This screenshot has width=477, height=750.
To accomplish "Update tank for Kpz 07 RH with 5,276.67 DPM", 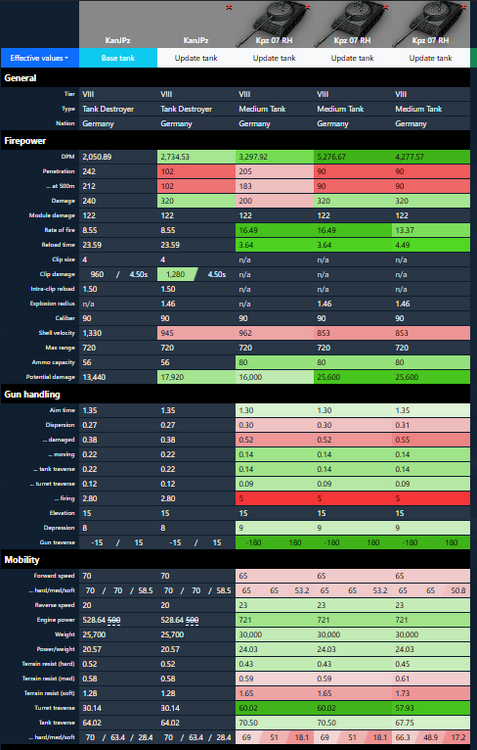I will pos(352,58).
